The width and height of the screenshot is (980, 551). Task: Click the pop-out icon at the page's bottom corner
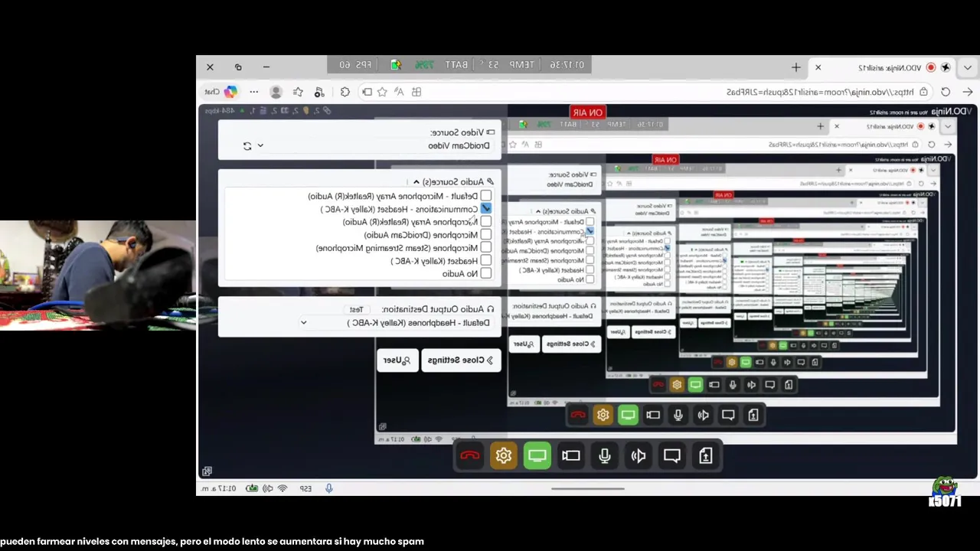pos(207,471)
